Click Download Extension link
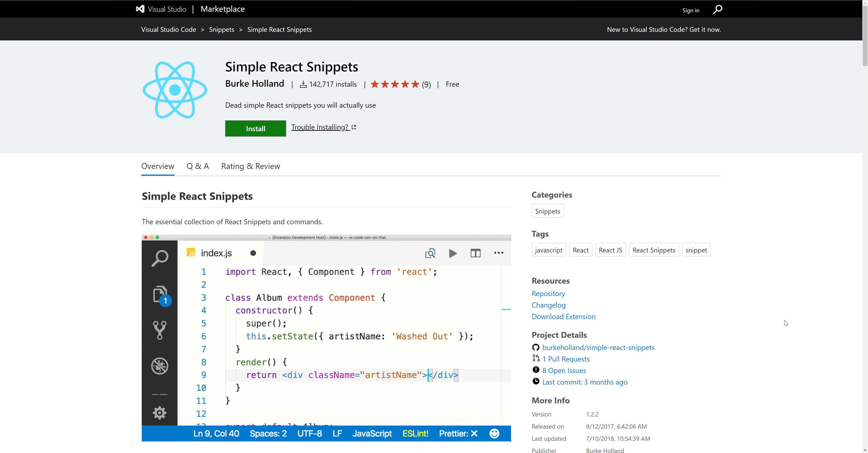868x453 pixels. [563, 316]
